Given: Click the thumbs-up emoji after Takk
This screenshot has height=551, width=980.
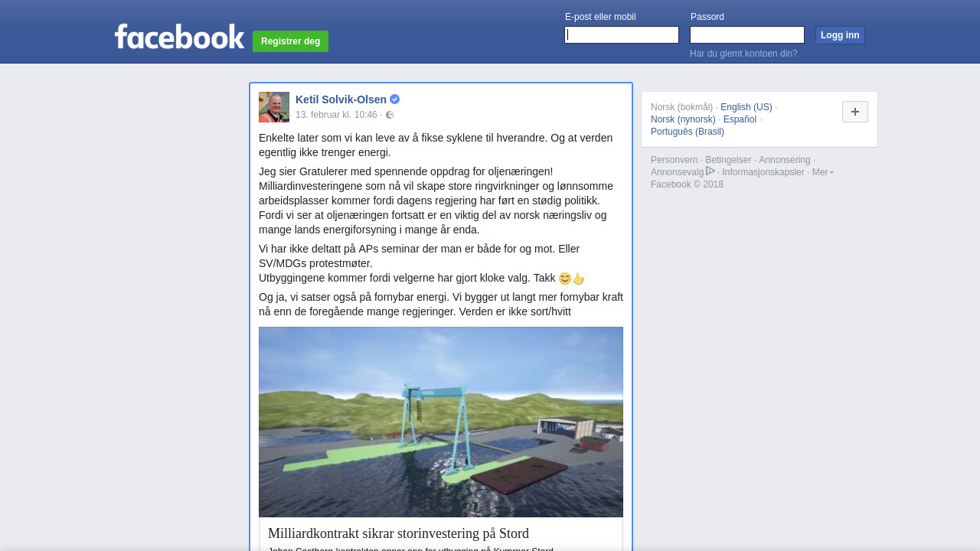Looking at the screenshot, I should 579,279.
